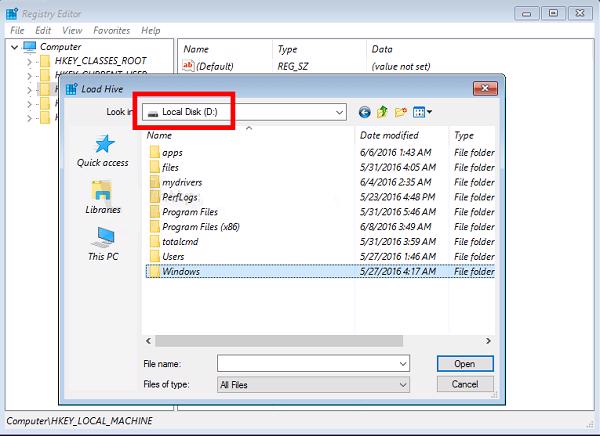Go up one folder level icon
The width and height of the screenshot is (600, 436).
click(x=382, y=112)
